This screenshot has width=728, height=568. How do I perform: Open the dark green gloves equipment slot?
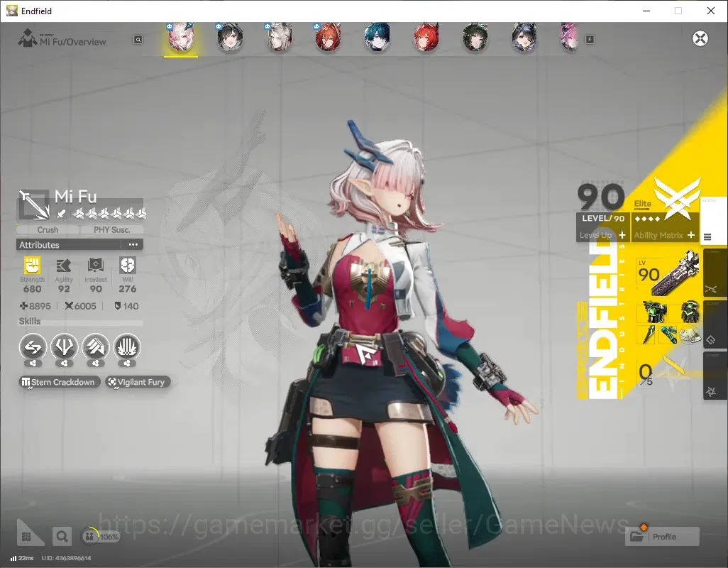point(690,312)
